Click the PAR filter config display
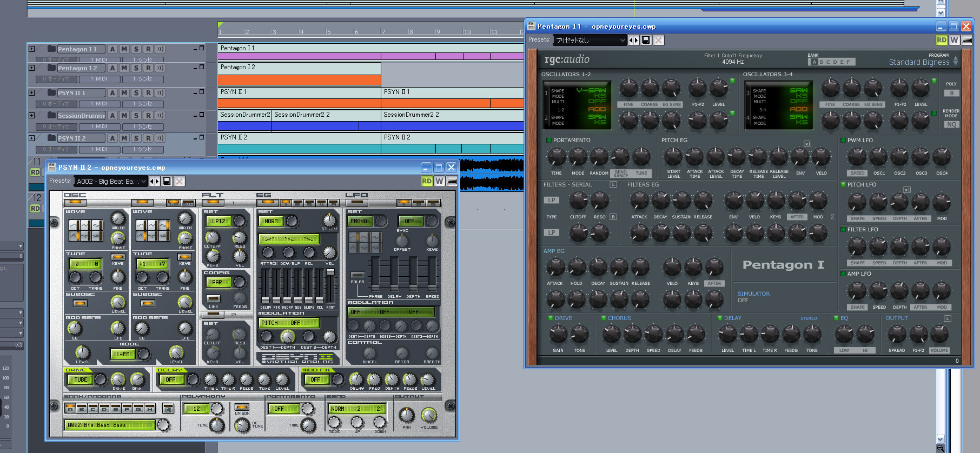The image size is (980, 453). [217, 282]
